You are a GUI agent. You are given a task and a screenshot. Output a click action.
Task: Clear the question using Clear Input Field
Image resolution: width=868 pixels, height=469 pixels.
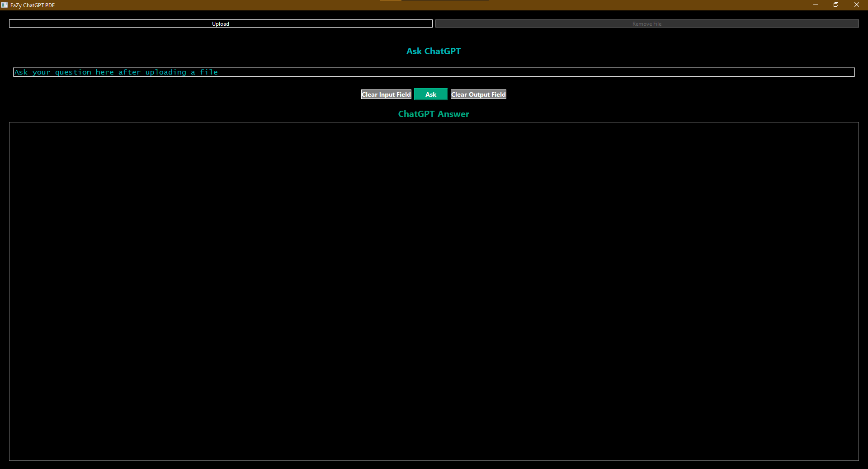click(x=386, y=94)
